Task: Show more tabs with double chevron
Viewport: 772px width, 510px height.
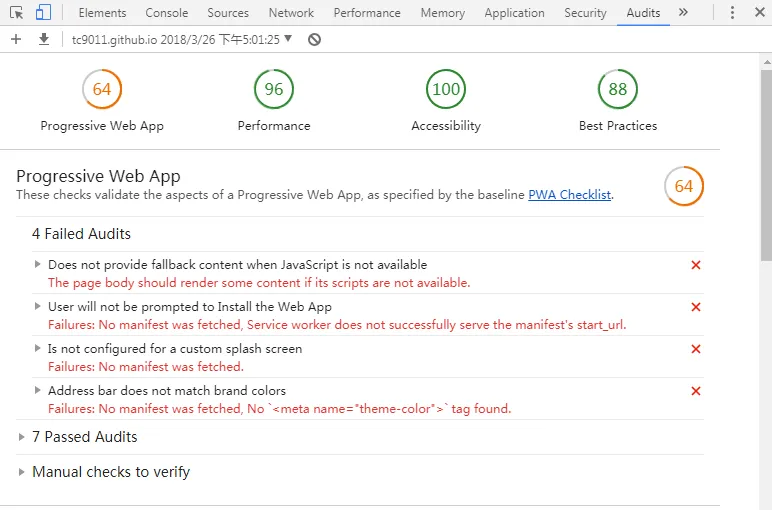Action: pos(683,13)
